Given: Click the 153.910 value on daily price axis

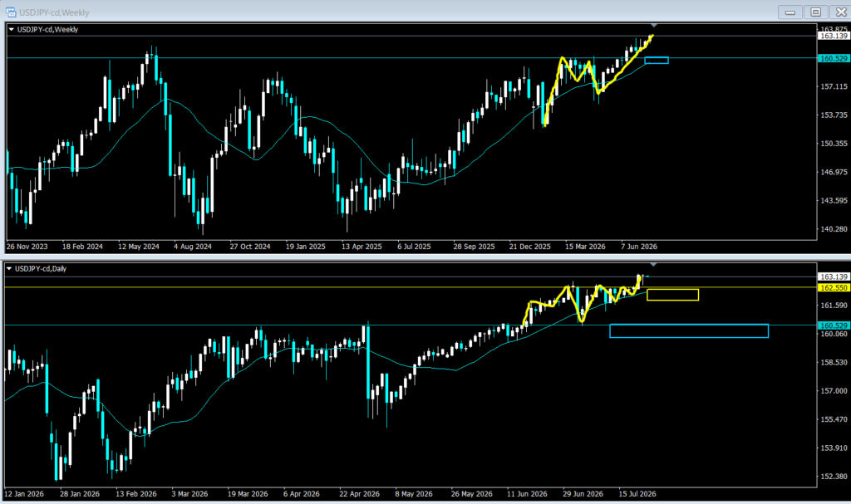Looking at the screenshot, I should pyautogui.click(x=834, y=448).
